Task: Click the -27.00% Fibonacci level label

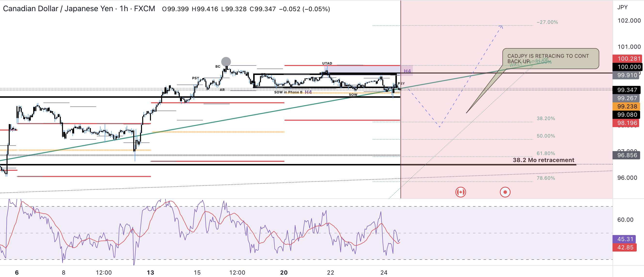Action: [x=547, y=22]
